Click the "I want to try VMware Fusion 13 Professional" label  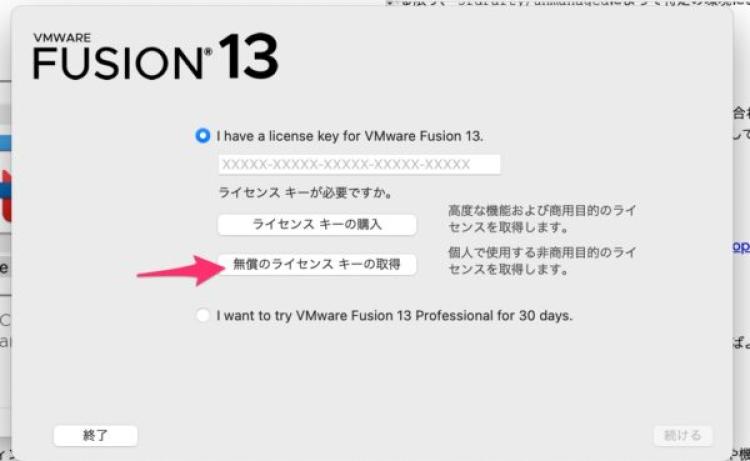pyautogui.click(x=394, y=316)
